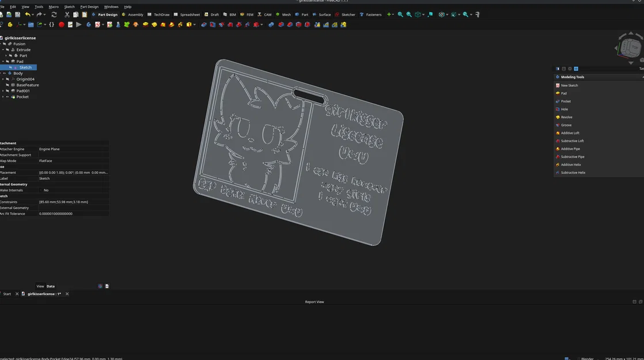Click the Cut scissors icon

tap(67, 14)
